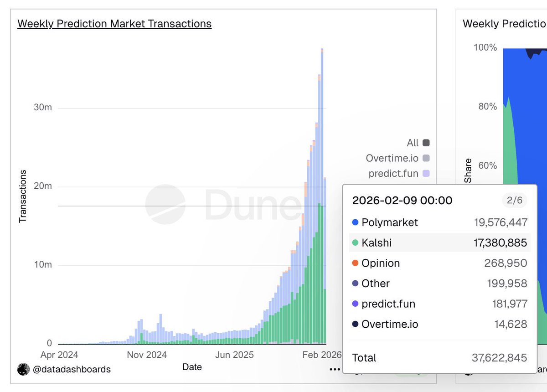547x392 pixels.
Task: Select the Overtime.io row in tooltip
Action: point(440,325)
